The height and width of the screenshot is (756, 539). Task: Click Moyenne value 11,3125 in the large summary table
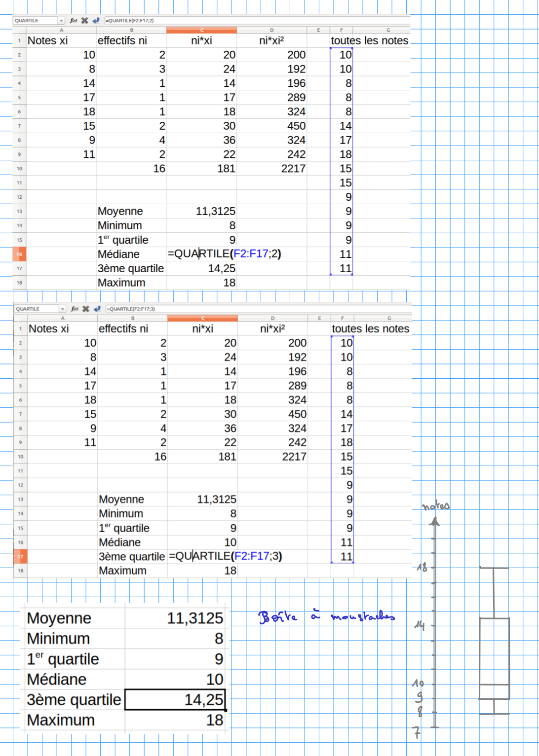point(195,618)
